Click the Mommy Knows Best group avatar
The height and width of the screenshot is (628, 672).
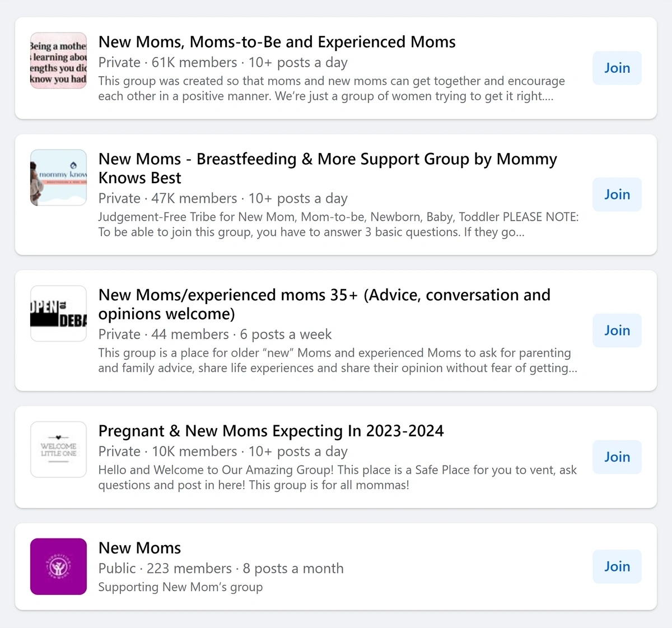58,178
